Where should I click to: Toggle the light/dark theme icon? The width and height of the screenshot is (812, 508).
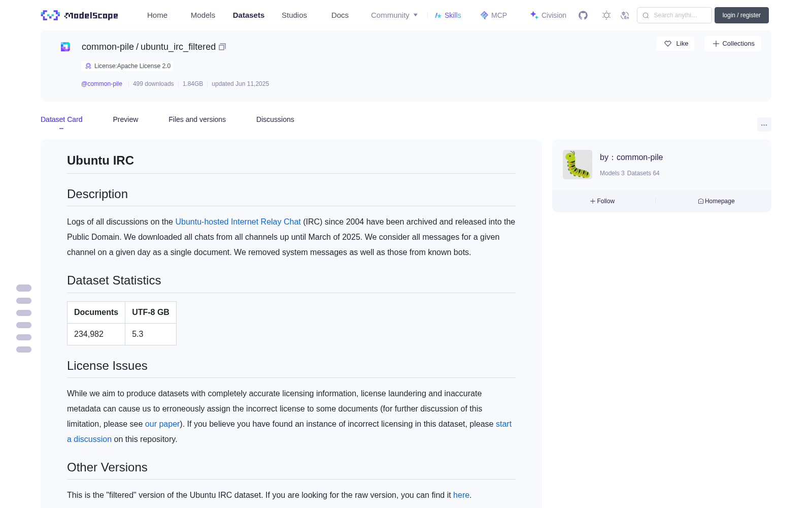pos(606,15)
